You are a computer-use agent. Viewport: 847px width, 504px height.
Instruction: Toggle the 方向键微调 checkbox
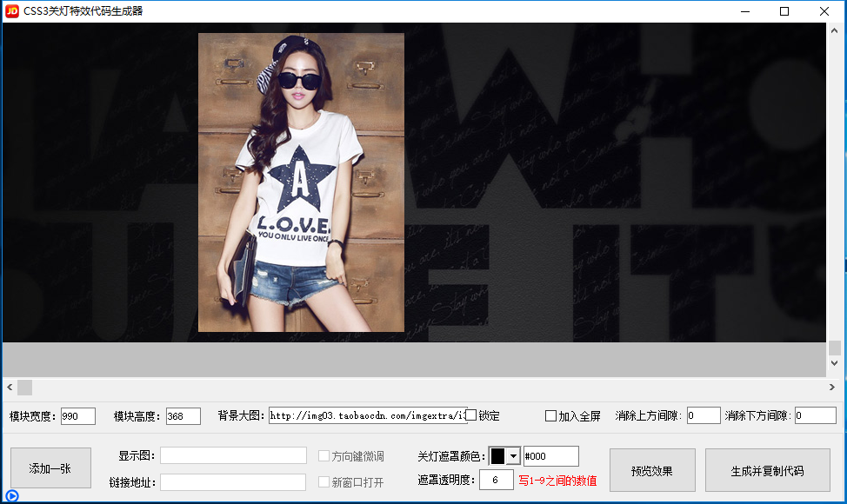[323, 456]
